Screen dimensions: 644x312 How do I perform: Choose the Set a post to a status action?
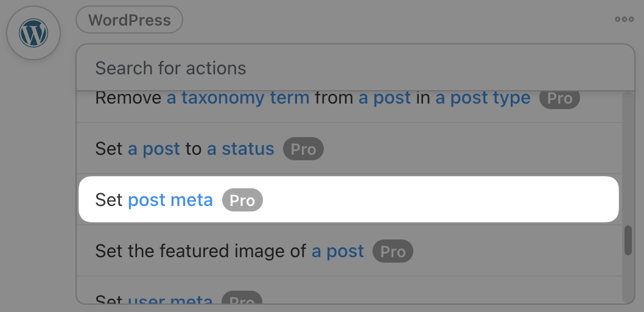(110, 149)
